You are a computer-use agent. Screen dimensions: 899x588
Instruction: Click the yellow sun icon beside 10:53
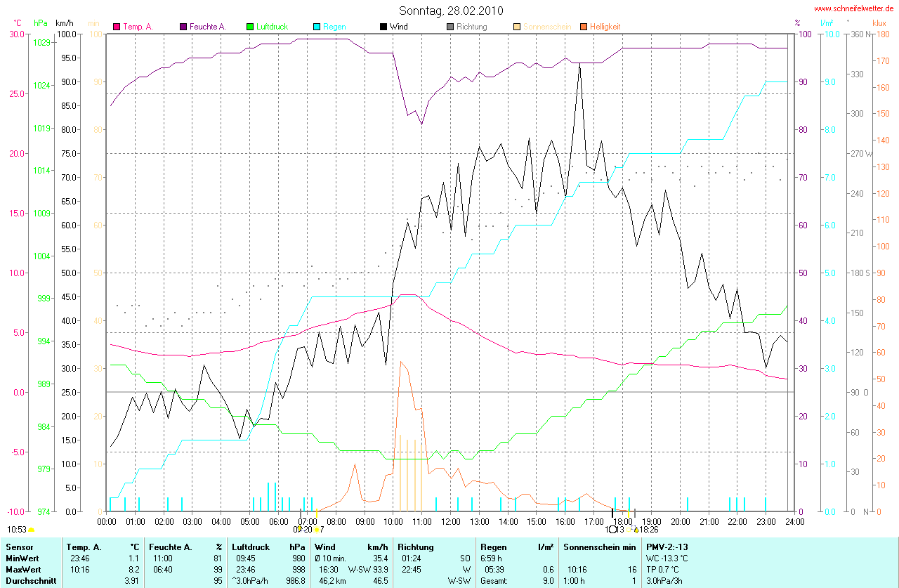(32, 529)
